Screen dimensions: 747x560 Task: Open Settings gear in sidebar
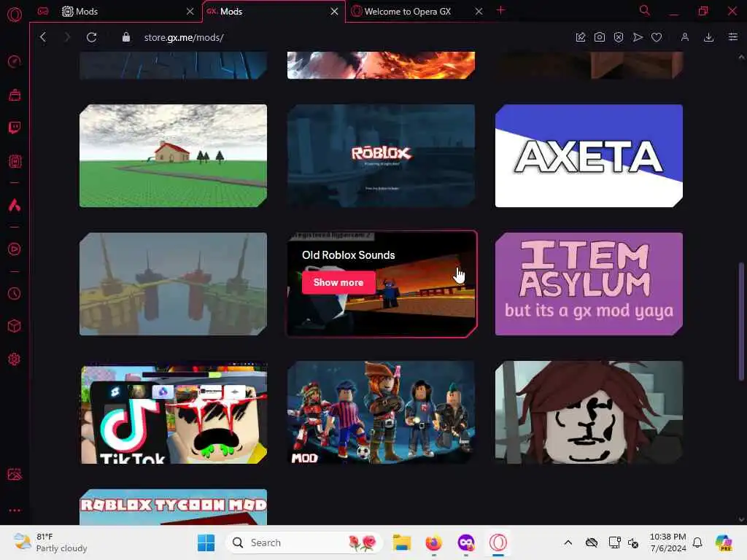[x=15, y=359]
